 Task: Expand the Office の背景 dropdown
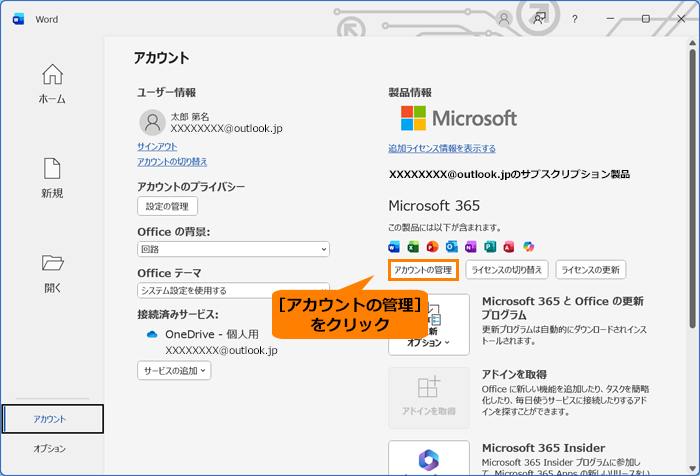tap(233, 249)
